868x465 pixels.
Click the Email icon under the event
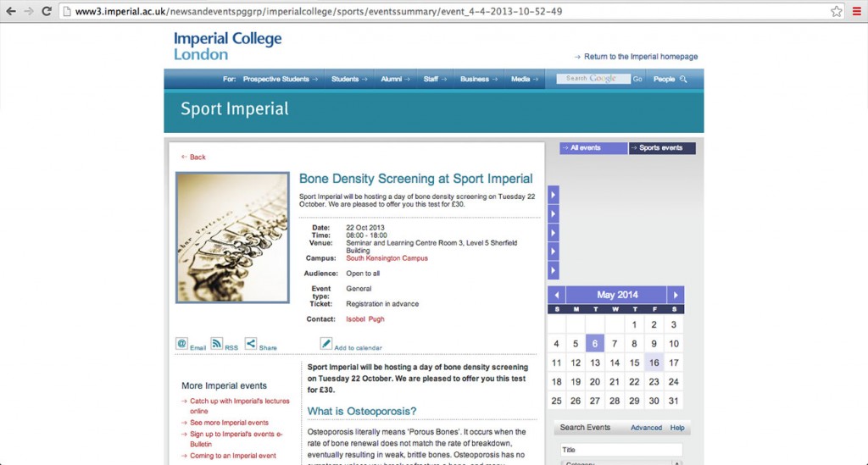[x=181, y=343]
